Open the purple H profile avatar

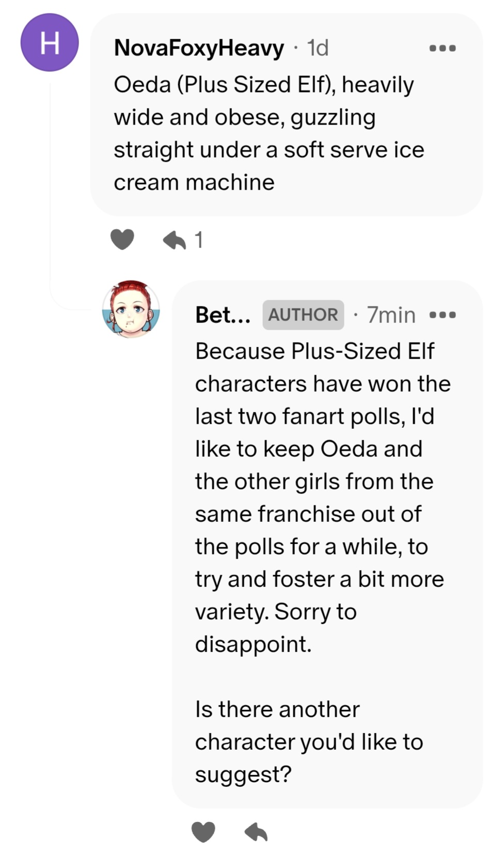(x=50, y=43)
